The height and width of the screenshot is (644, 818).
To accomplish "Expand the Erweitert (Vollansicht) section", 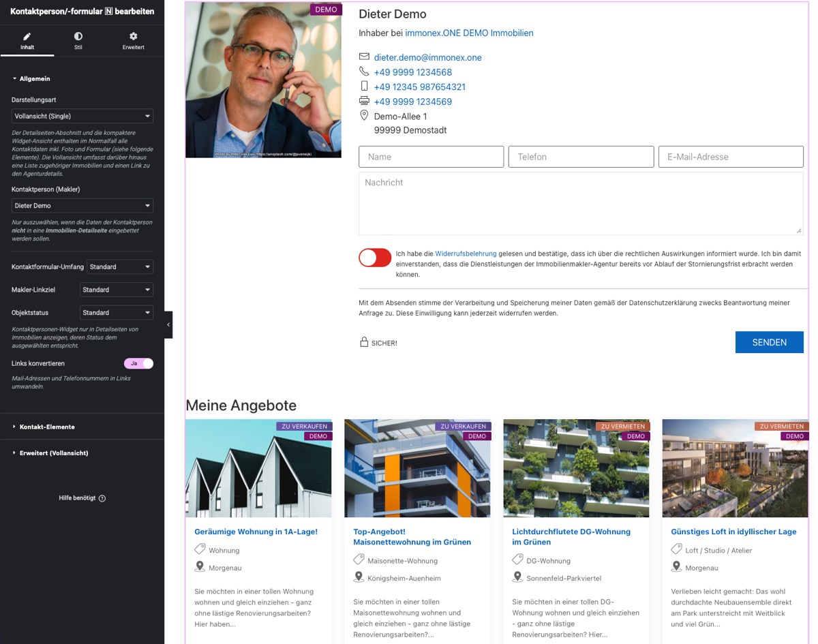I will 54,453.
